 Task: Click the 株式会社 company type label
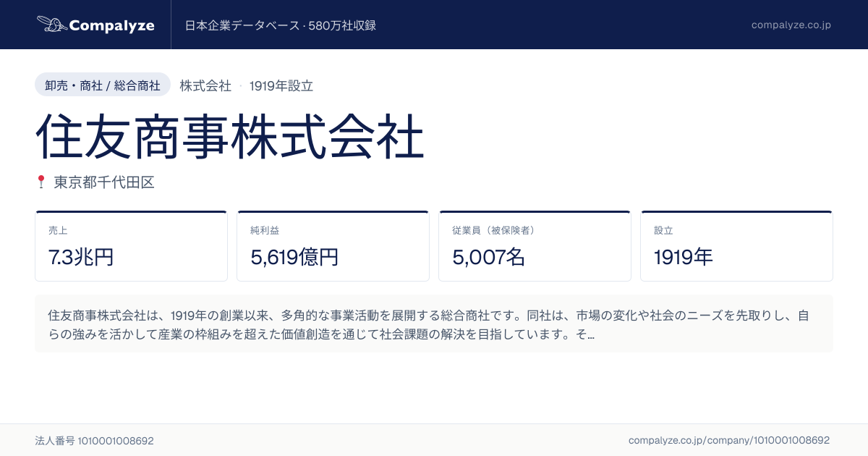205,85
